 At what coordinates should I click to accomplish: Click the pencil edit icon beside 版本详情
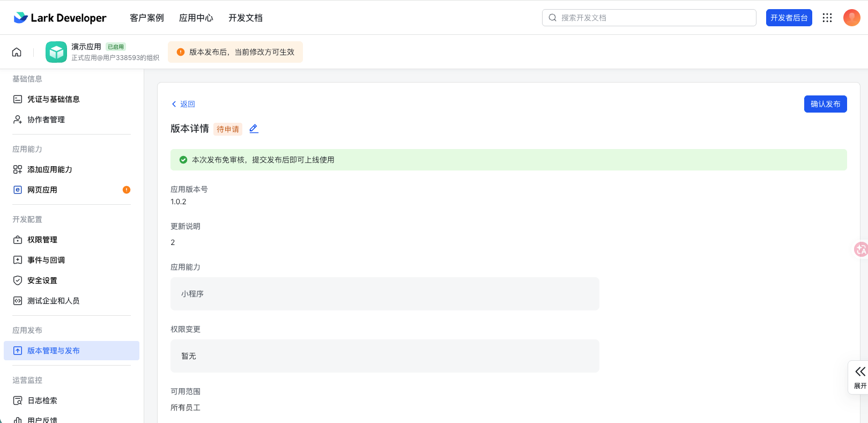(x=254, y=129)
